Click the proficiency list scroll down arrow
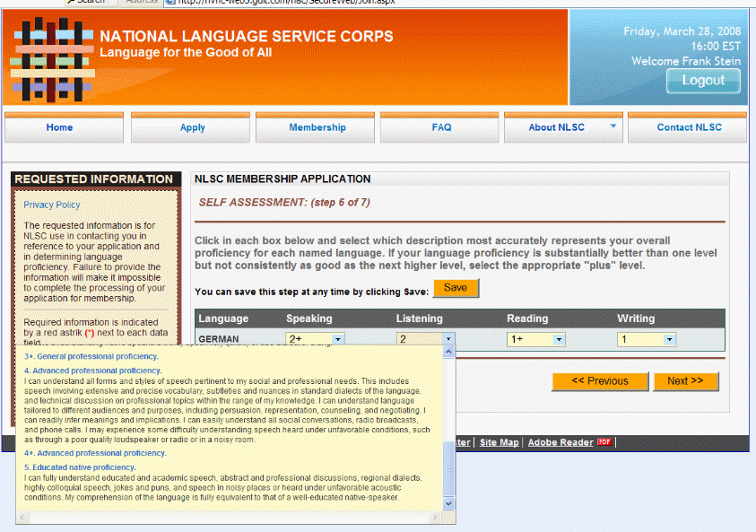The height and width of the screenshot is (532, 756). tap(448, 503)
